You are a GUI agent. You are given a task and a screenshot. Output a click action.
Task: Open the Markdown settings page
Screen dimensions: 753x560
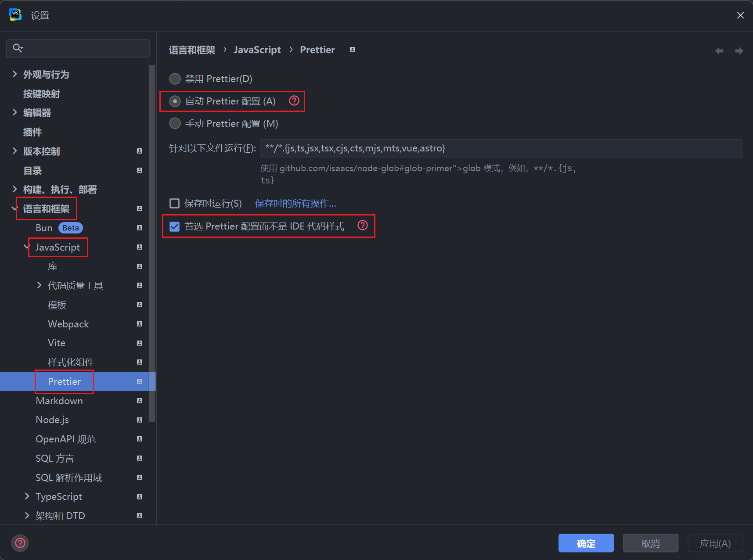pos(59,401)
